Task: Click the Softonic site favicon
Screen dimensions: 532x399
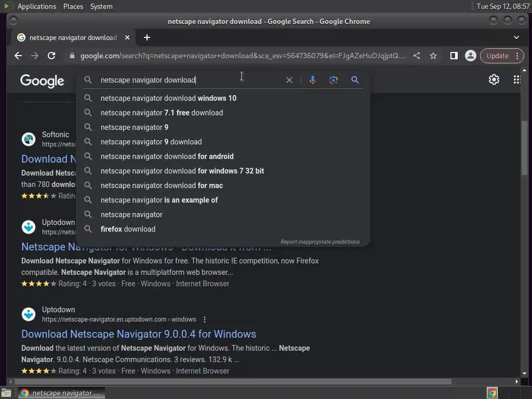Action: point(29,139)
